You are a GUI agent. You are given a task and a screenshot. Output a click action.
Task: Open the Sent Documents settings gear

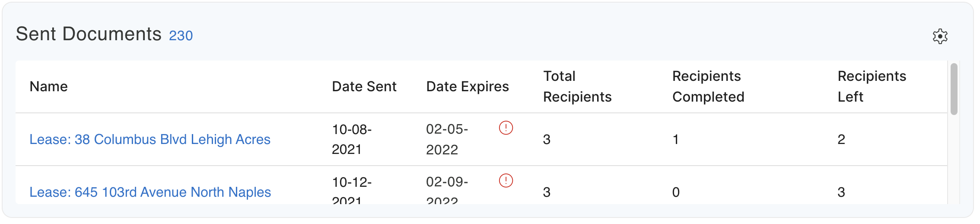click(940, 36)
